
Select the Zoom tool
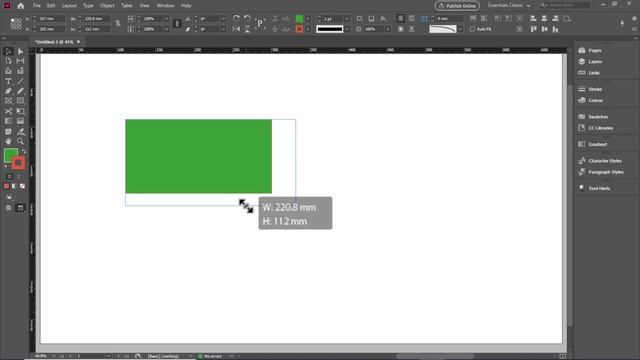pyautogui.click(x=20, y=141)
